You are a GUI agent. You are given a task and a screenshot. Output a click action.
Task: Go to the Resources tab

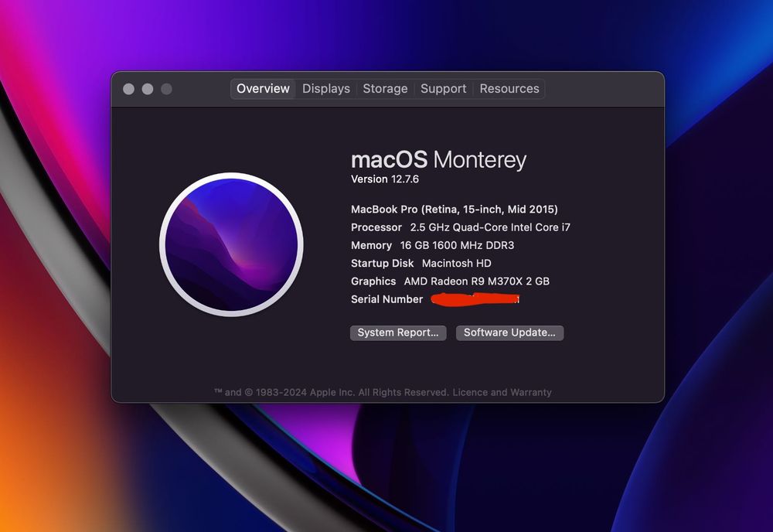click(x=509, y=89)
